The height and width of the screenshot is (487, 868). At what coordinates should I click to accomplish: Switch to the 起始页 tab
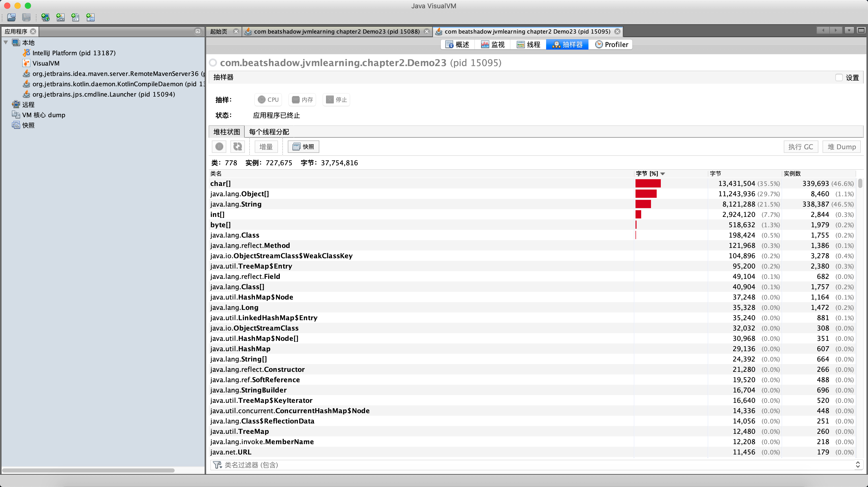(x=219, y=31)
